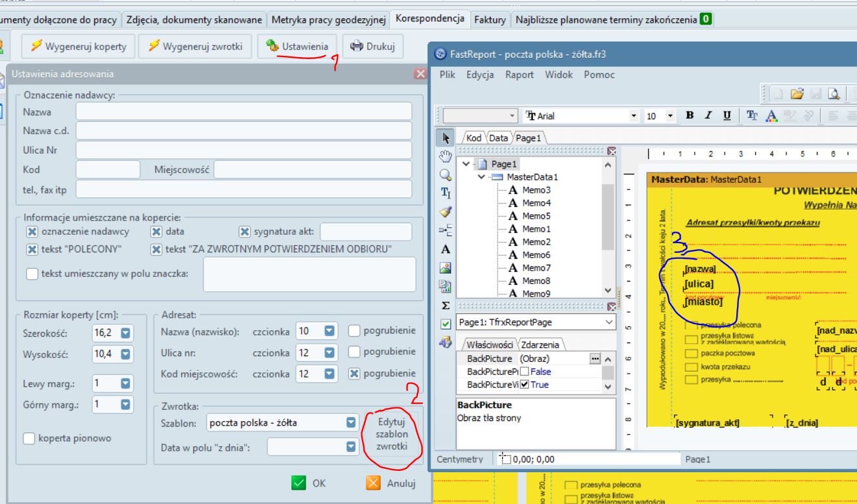
Task: Toggle "ZA ZWROTNYM POTWIERDZENIEM ODBIORU" checkbox
Action: point(156,250)
